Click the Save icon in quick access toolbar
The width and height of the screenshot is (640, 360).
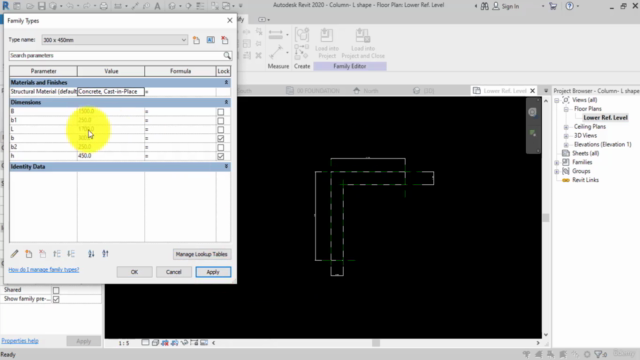click(x=42, y=6)
